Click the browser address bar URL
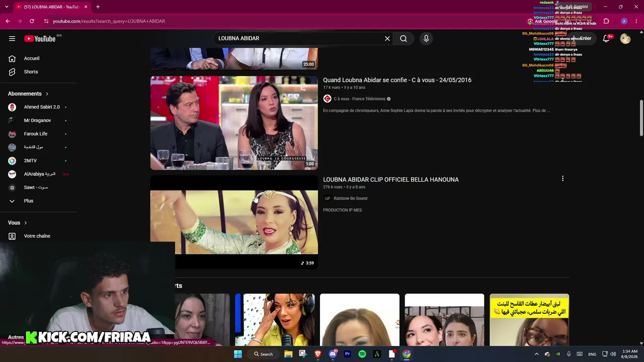Image resolution: width=644 pixels, height=362 pixels. (109, 21)
